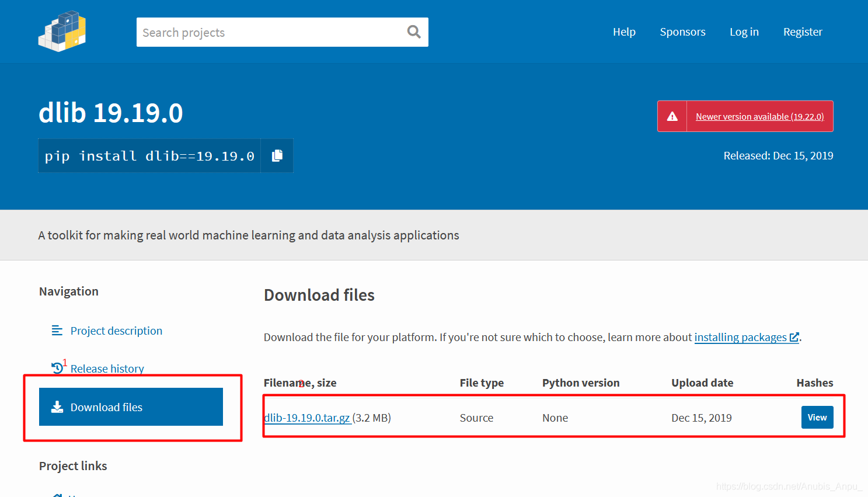Click the download arrow icon in sidebar
This screenshot has height=497, width=868.
[x=57, y=407]
